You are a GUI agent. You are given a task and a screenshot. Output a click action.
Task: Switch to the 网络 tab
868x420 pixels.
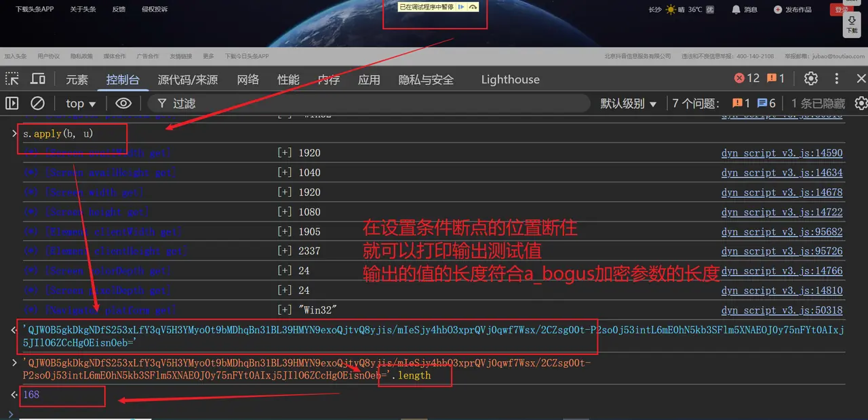click(x=248, y=79)
